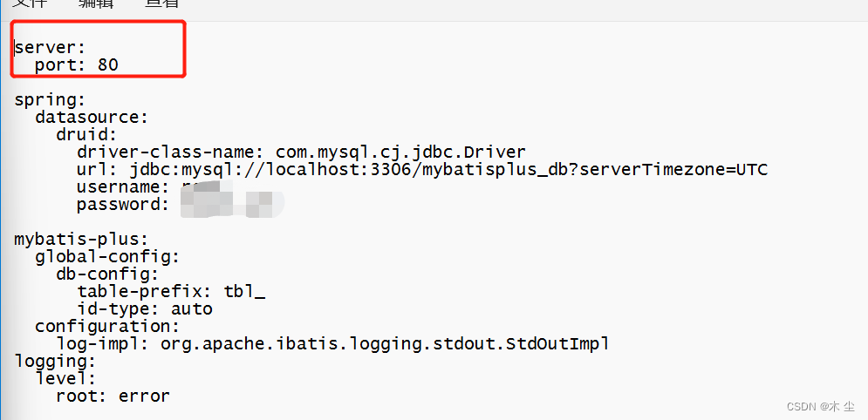Image resolution: width=868 pixels, height=420 pixels.
Task: Open the 编辑 (Edit) menu
Action: click(x=96, y=3)
